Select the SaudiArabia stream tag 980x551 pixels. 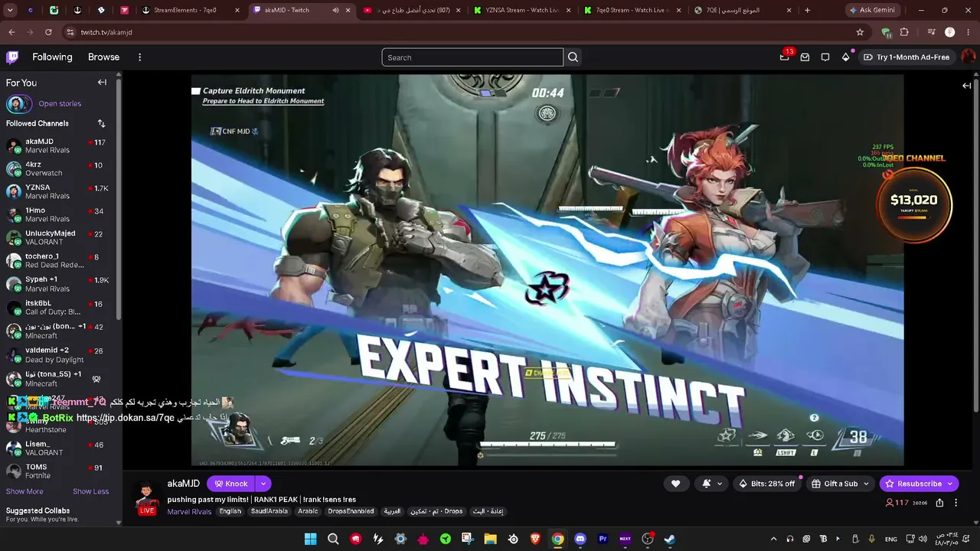click(269, 511)
